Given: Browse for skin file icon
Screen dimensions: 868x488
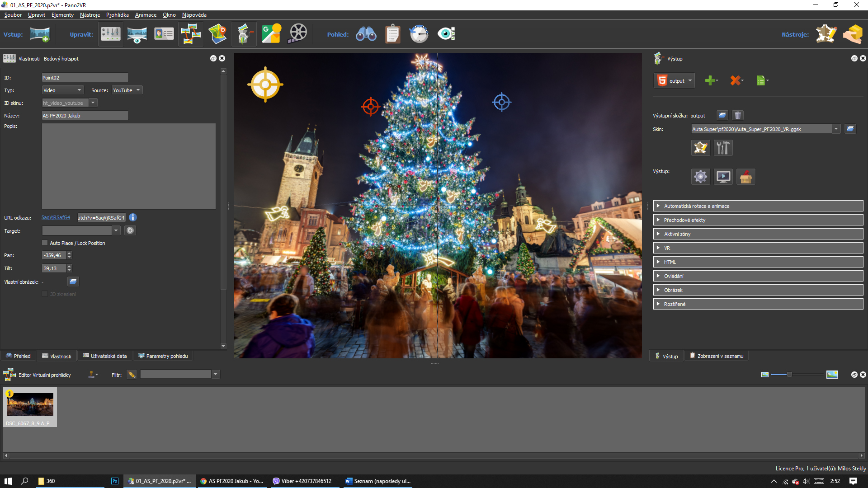Looking at the screenshot, I should point(850,129).
